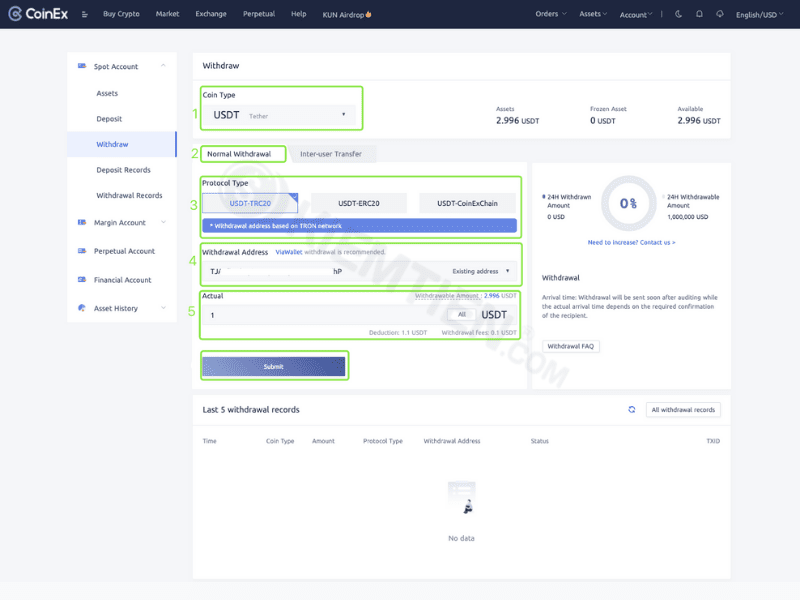Refresh the last withdrawal records
Viewport: 800px width, 600px height.
pos(632,409)
